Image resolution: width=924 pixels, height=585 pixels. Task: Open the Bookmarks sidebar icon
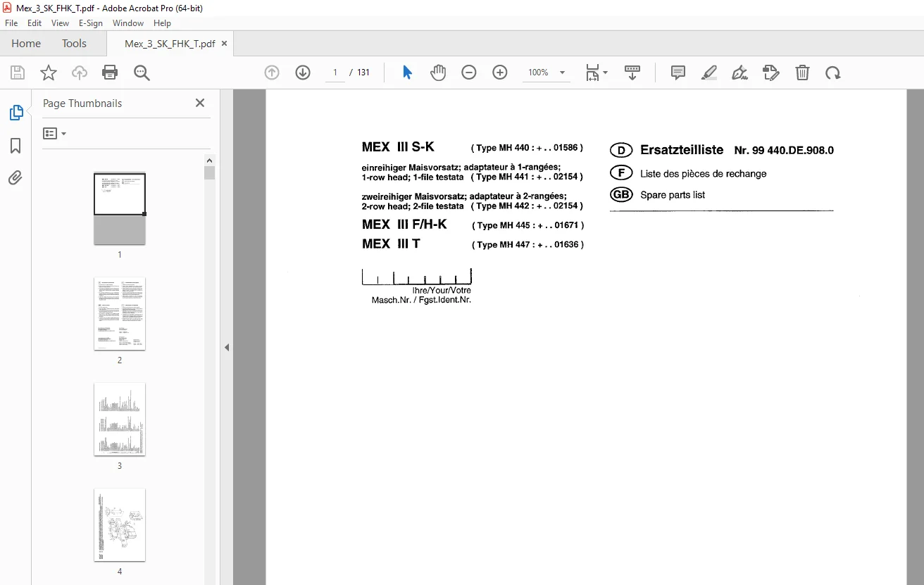tap(15, 145)
